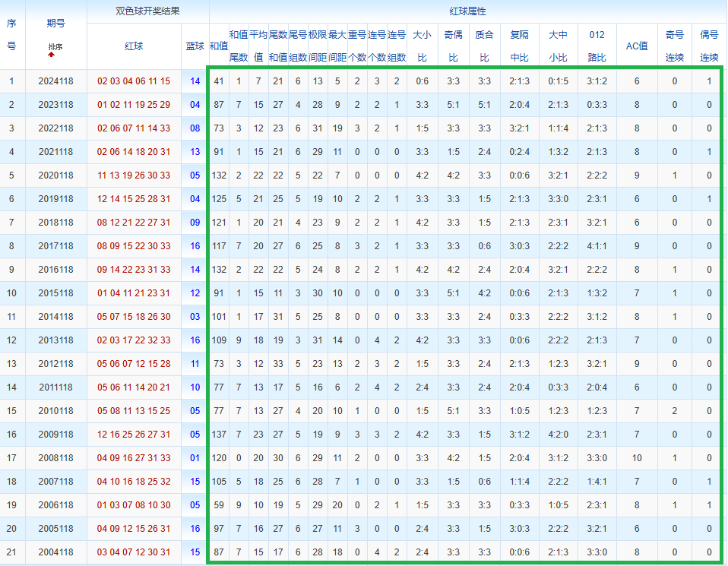Click sum value 41 in row 2024118
The height and width of the screenshot is (566, 728).
[219, 81]
